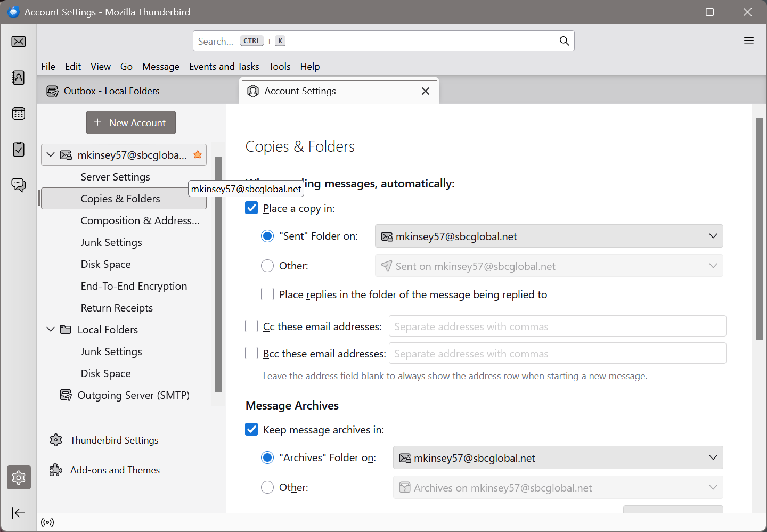Open the Tasks space icon

point(19,149)
